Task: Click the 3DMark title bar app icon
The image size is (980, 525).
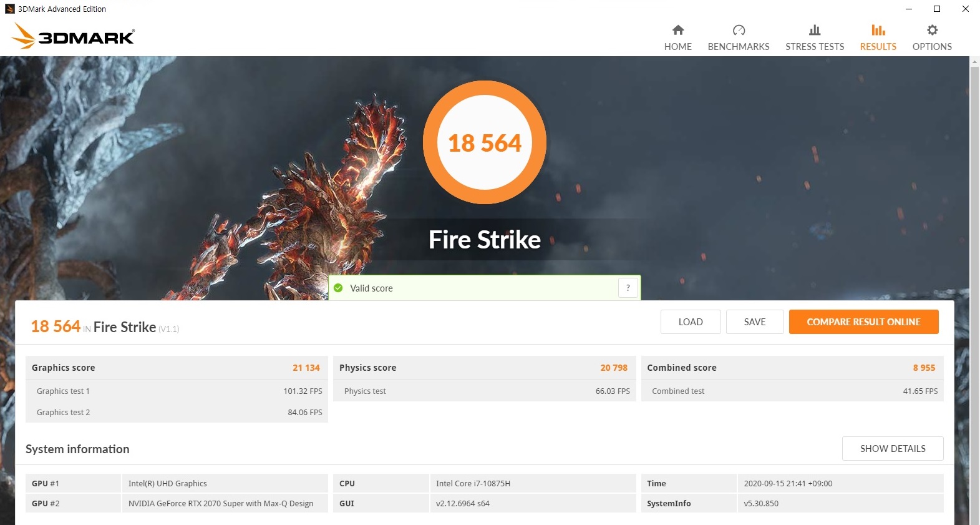Action: point(9,9)
